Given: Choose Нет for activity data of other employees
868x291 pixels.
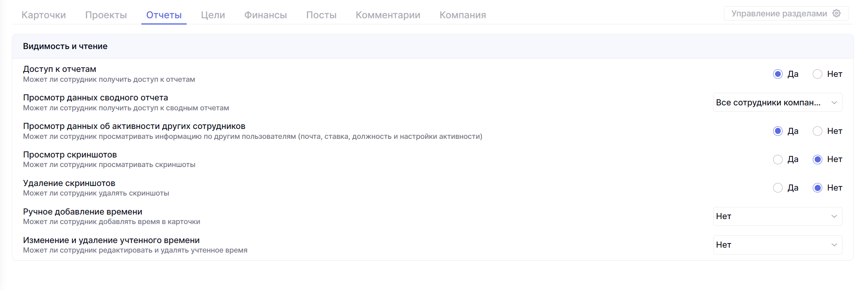Looking at the screenshot, I should (x=817, y=131).
